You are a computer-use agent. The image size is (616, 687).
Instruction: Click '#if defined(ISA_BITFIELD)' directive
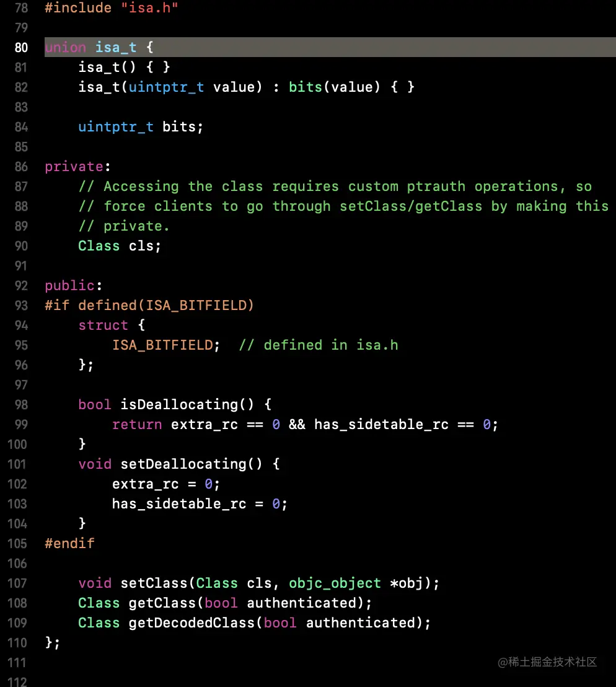point(149,306)
